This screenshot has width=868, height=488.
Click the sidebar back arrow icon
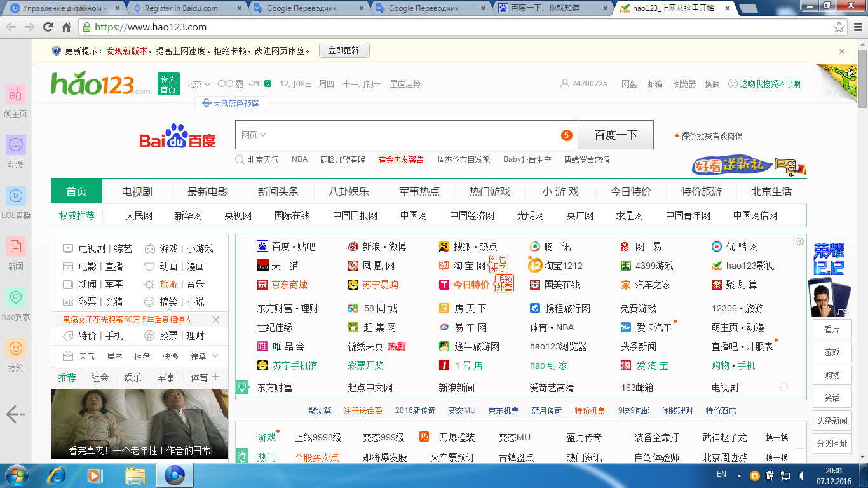point(15,415)
